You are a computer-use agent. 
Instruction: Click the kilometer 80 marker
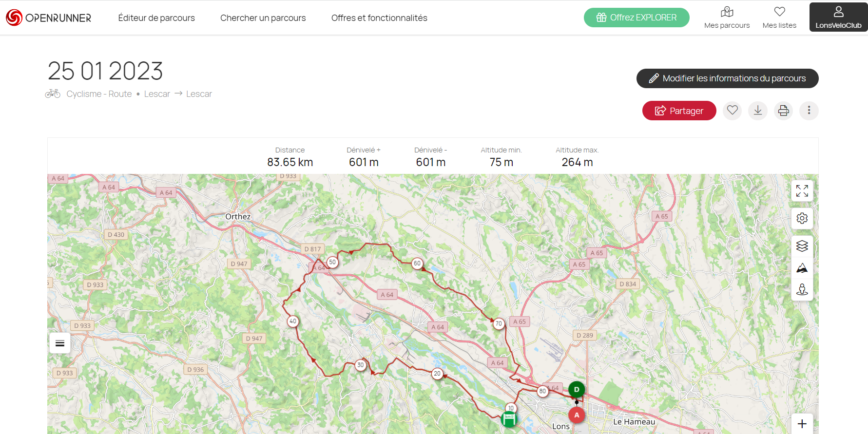coord(542,391)
